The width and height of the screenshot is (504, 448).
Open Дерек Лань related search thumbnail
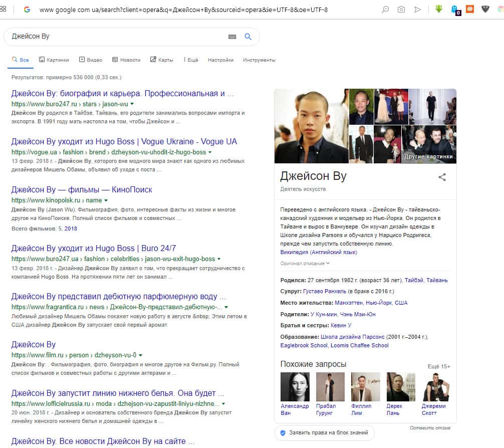point(401,387)
